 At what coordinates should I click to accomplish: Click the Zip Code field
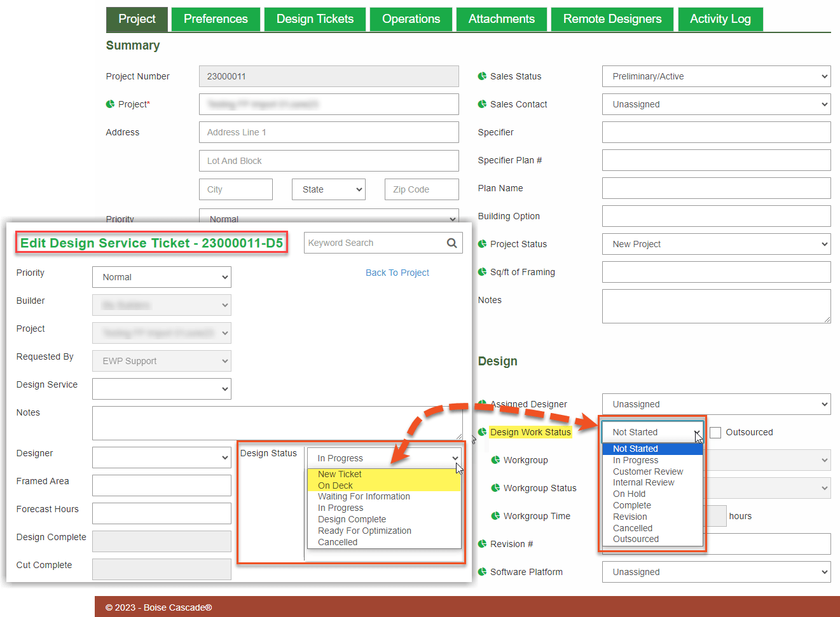[x=422, y=189]
